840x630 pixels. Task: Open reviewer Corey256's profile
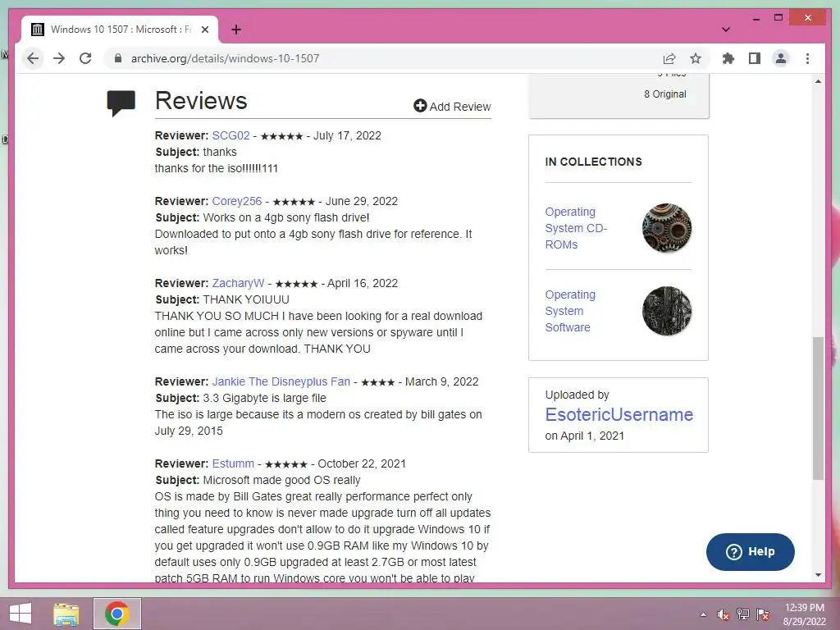[237, 201]
